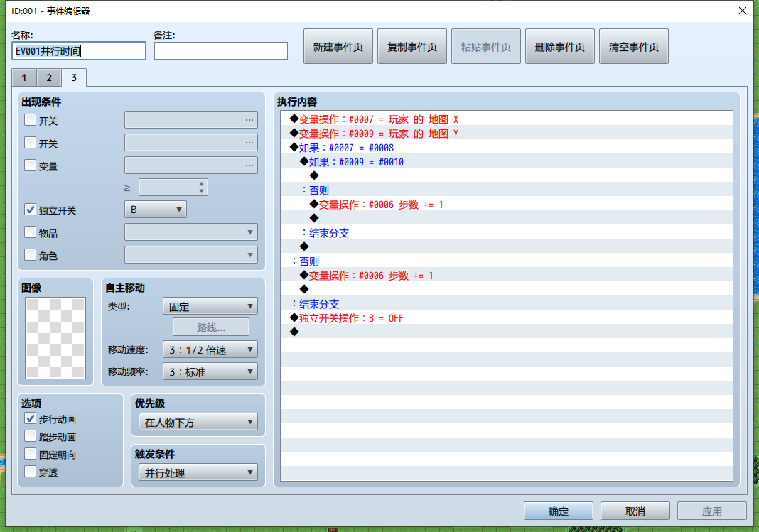The width and height of the screenshot is (759, 532).
Task: Switch to event page tab 1
Action: (x=24, y=78)
